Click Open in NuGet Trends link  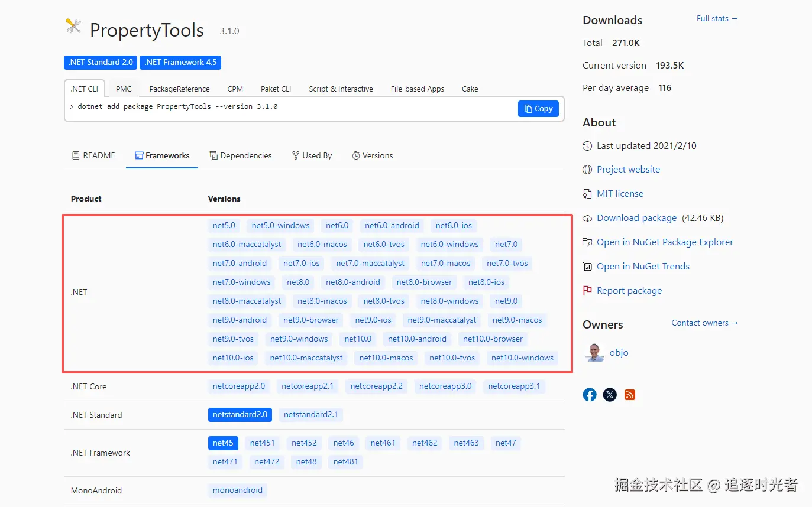tap(643, 266)
